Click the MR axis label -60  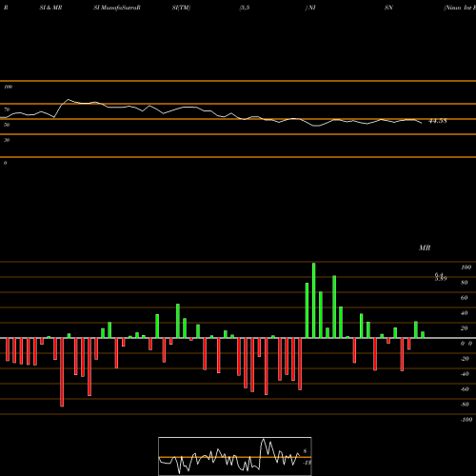(465, 389)
